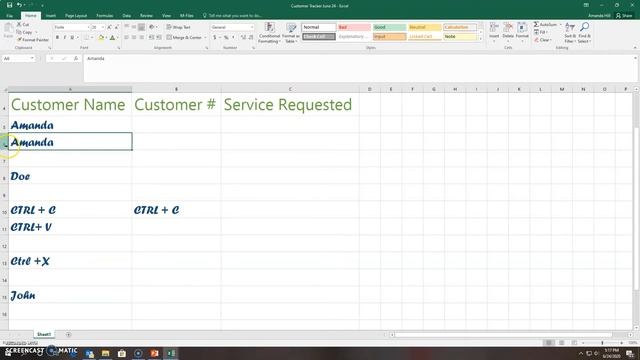Viewport: 640px width, 360px height.
Task: Click the Decrease Decimal icon
Action: coord(251,37)
